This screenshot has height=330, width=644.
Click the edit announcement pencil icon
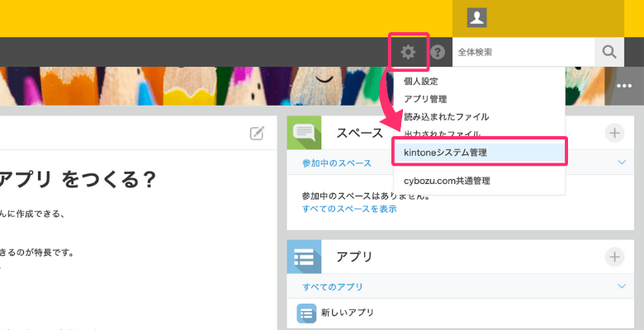(x=257, y=134)
